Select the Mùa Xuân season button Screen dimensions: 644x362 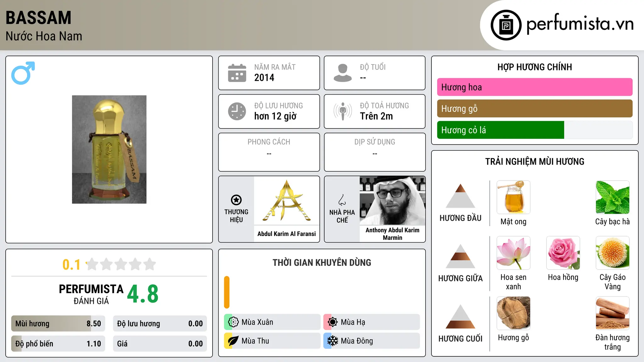[272, 322]
